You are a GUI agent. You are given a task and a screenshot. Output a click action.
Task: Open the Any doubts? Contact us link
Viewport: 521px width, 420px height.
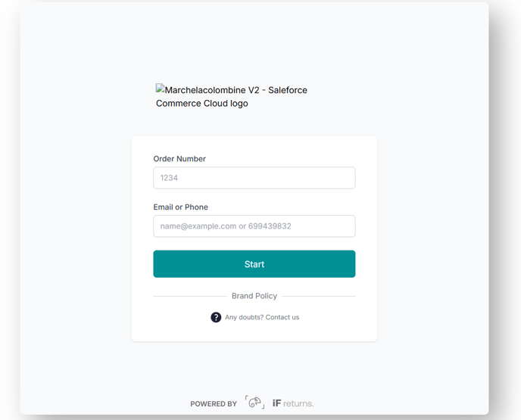[262, 317]
